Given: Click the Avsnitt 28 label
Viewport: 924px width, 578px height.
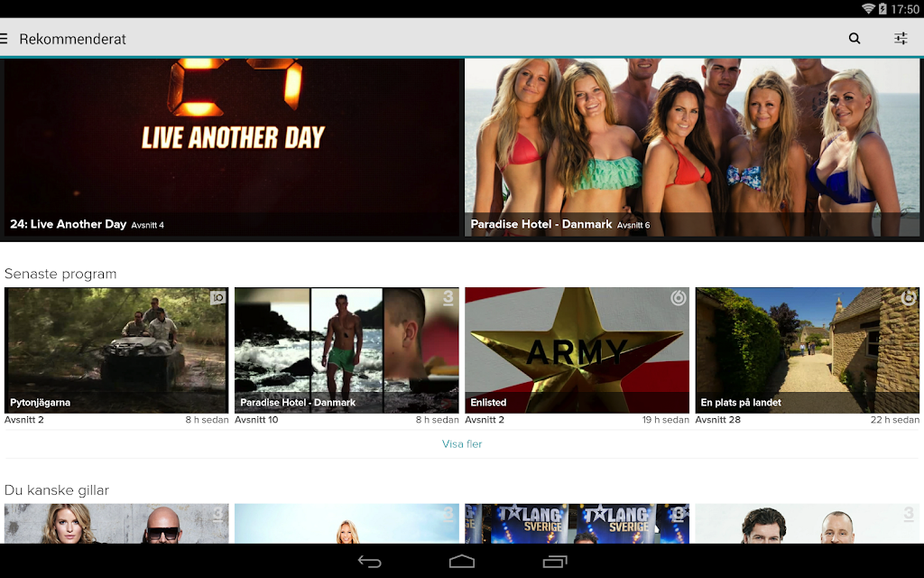Looking at the screenshot, I should coord(717,420).
